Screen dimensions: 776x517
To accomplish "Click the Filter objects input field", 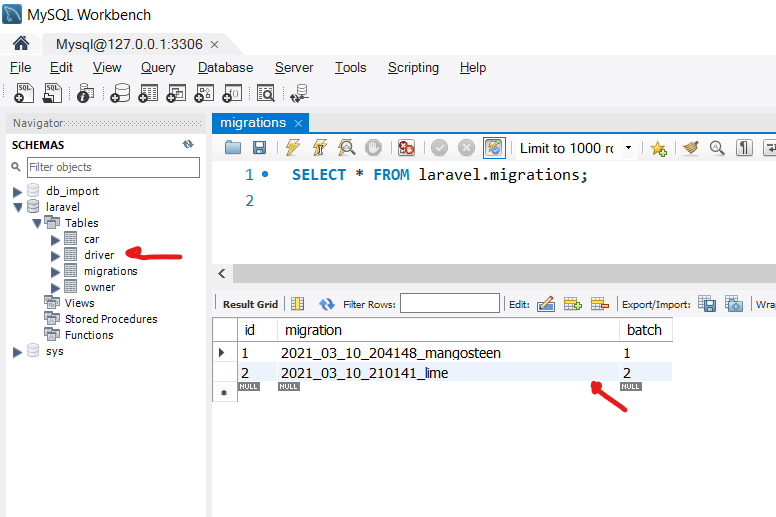I will point(113,167).
